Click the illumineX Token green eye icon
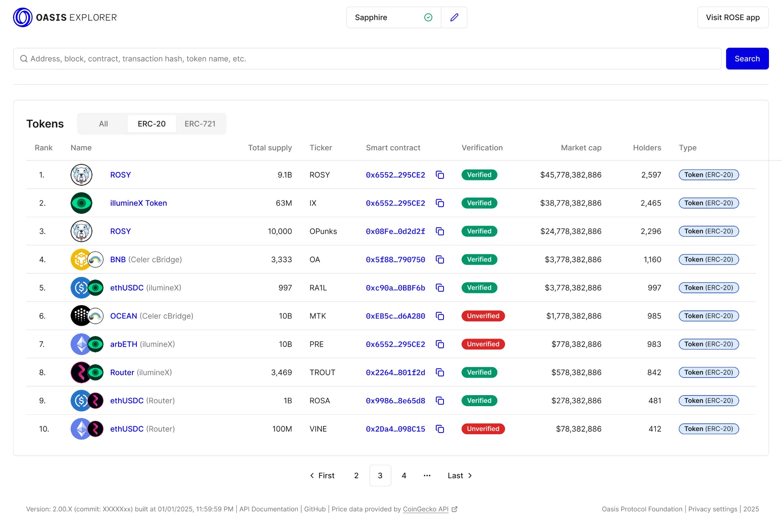 click(81, 203)
